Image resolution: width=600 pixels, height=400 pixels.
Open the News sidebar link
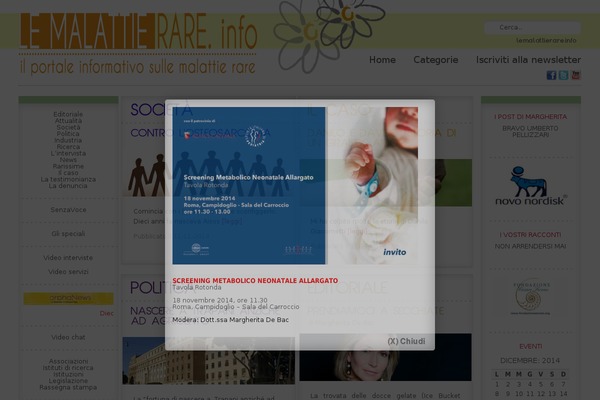tap(68, 160)
